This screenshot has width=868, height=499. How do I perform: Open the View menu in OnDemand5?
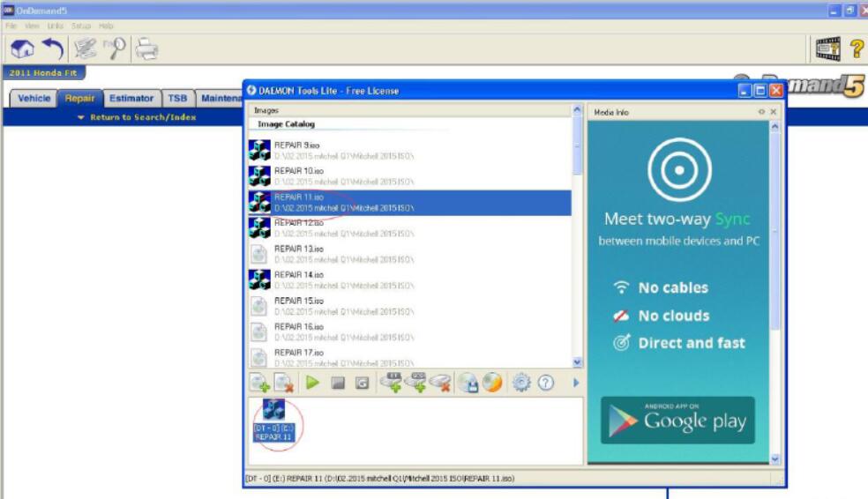(x=32, y=26)
